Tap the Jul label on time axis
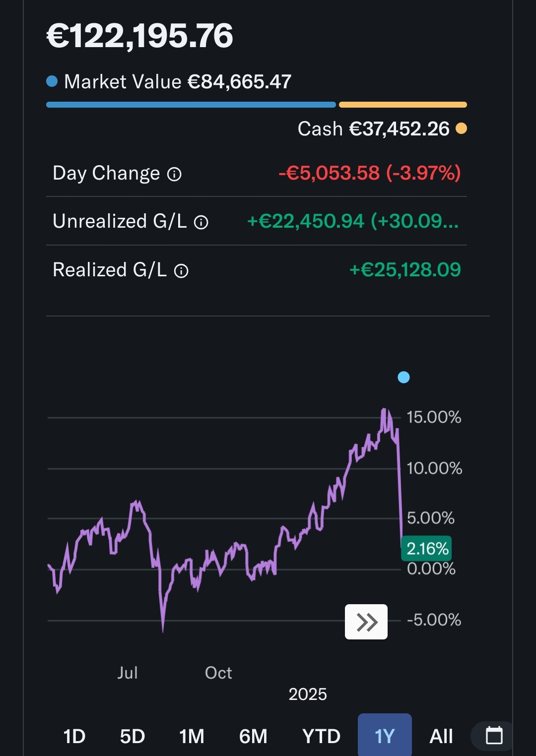The height and width of the screenshot is (756, 536). 128,673
